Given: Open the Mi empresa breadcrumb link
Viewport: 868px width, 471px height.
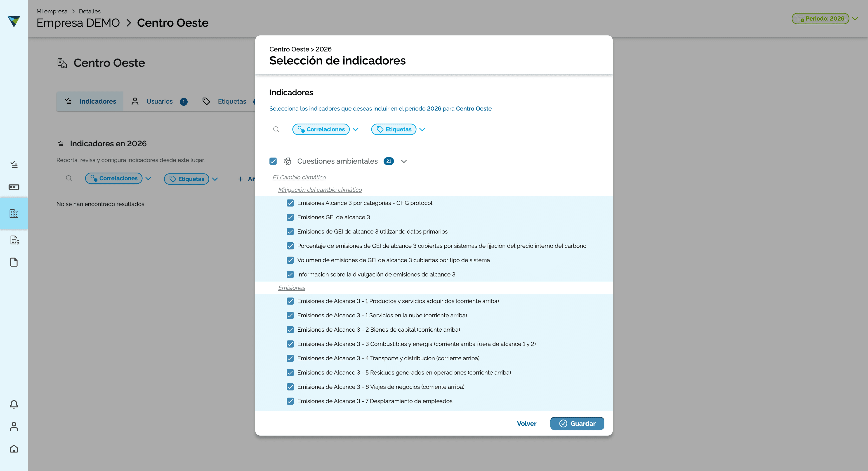Looking at the screenshot, I should [52, 12].
